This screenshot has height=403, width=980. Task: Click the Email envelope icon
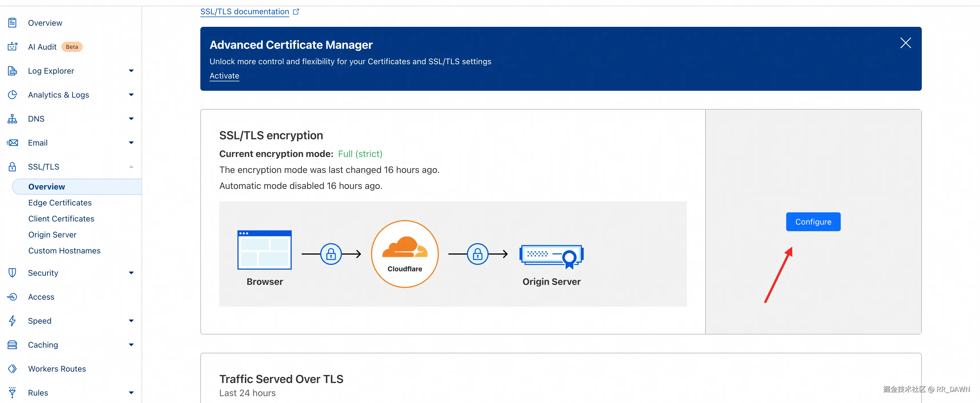coord(12,143)
